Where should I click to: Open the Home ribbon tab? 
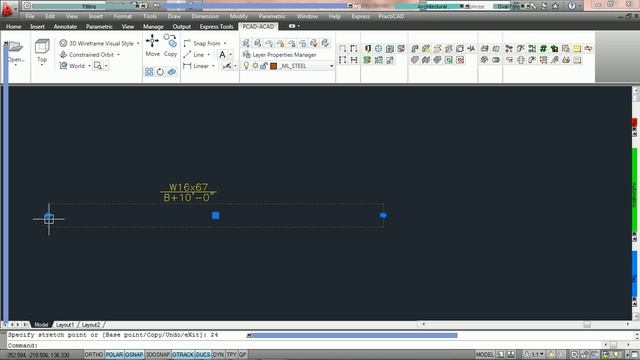tap(13, 27)
